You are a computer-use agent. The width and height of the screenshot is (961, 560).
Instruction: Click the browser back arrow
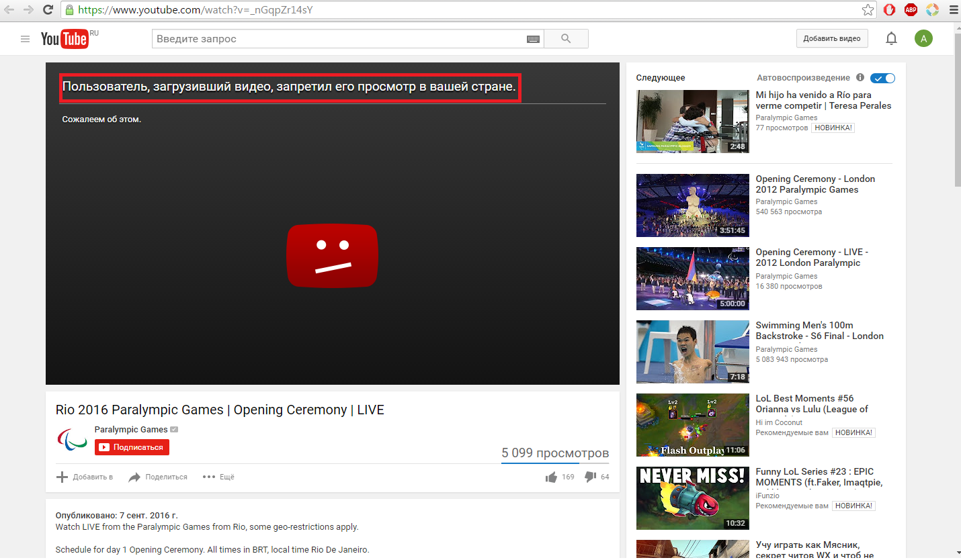pyautogui.click(x=9, y=10)
